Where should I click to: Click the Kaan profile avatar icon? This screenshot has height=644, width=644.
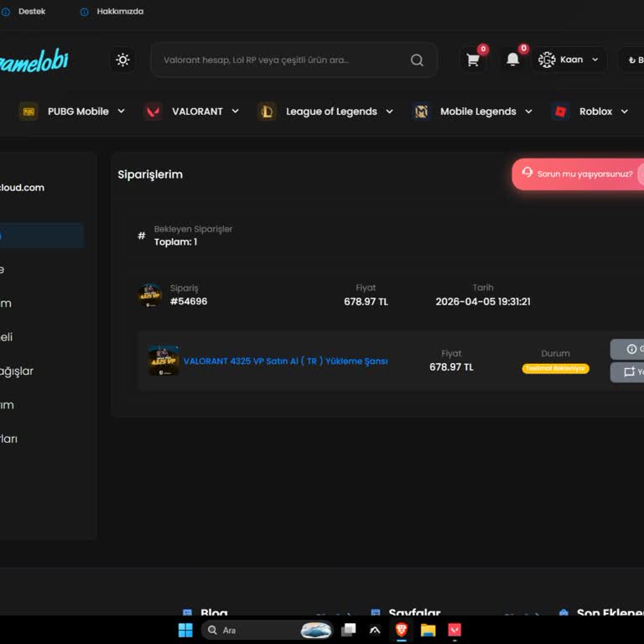pyautogui.click(x=547, y=60)
